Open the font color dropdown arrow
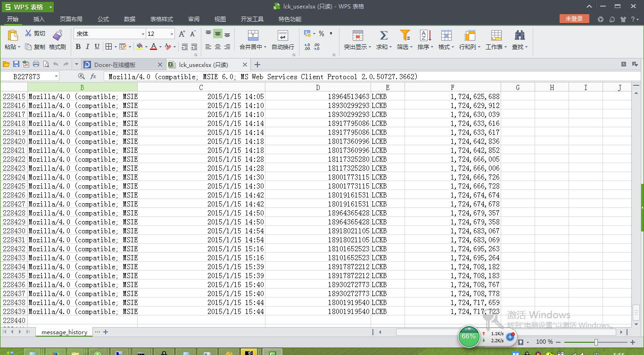Screen dimensions: 644x355 click(160, 47)
